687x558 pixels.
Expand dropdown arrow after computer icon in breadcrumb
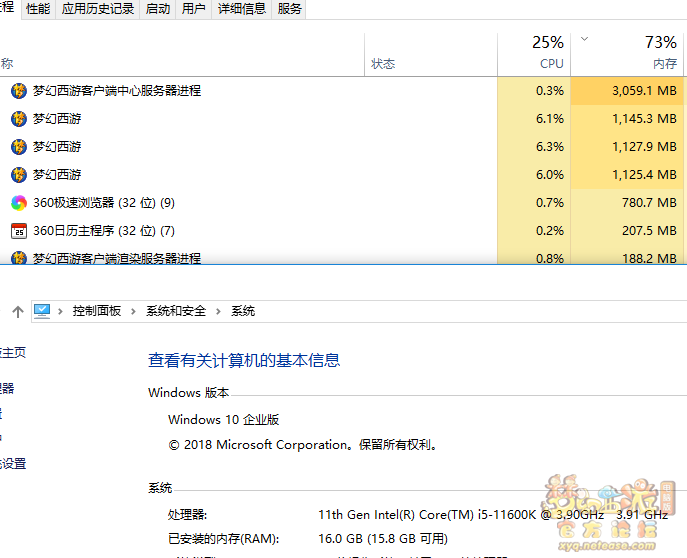point(60,311)
